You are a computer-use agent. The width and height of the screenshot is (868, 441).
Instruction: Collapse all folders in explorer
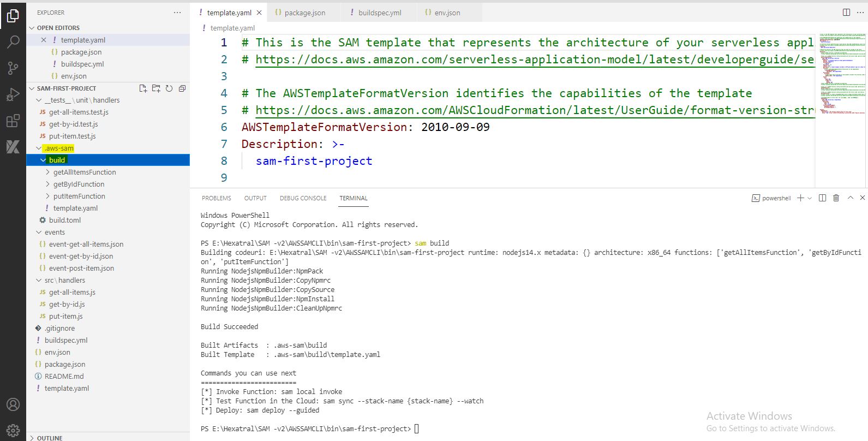[182, 88]
